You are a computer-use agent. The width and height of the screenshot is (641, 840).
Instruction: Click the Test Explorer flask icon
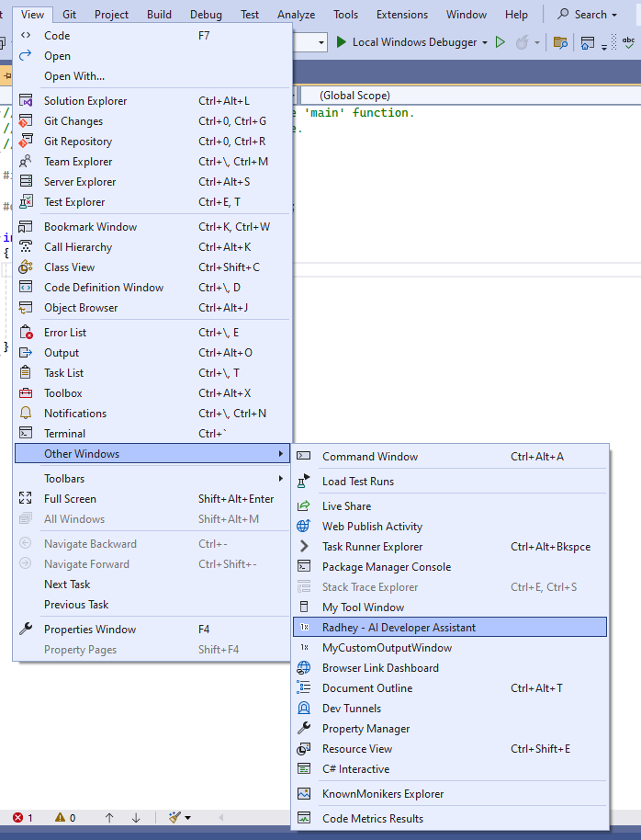[x=25, y=202]
